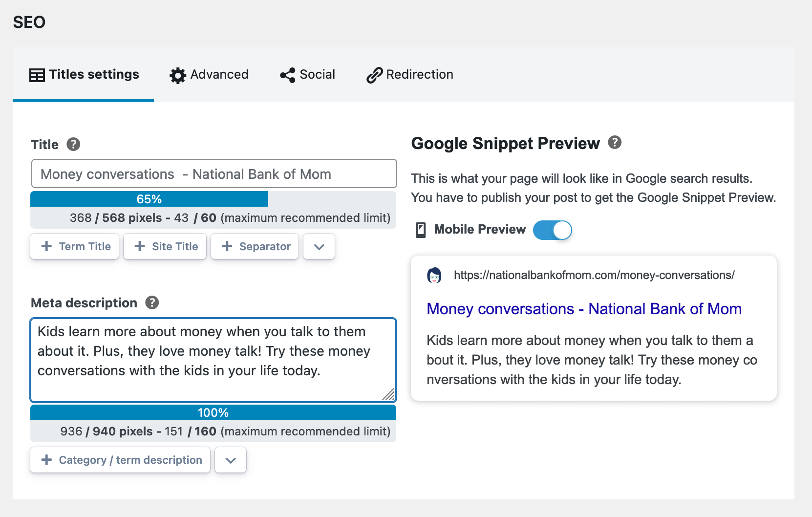Expand more meta description variables dropdown
This screenshot has height=517, width=812.
(x=231, y=460)
